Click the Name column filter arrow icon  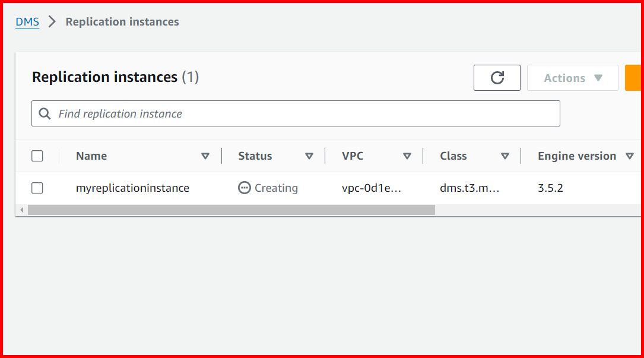(x=206, y=156)
